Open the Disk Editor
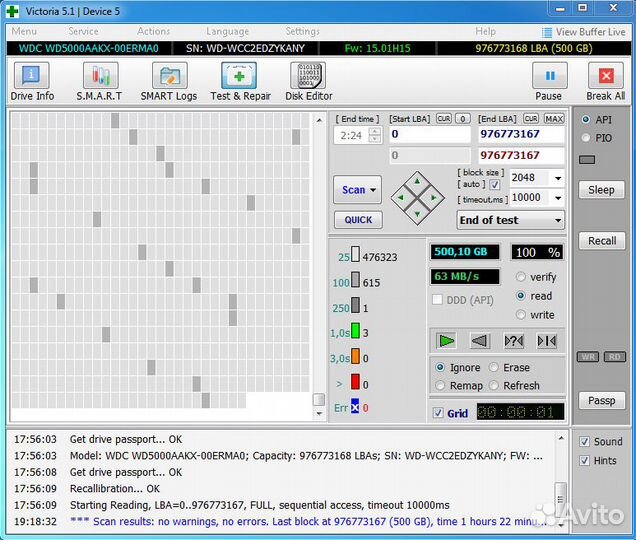636x540 pixels. click(308, 82)
